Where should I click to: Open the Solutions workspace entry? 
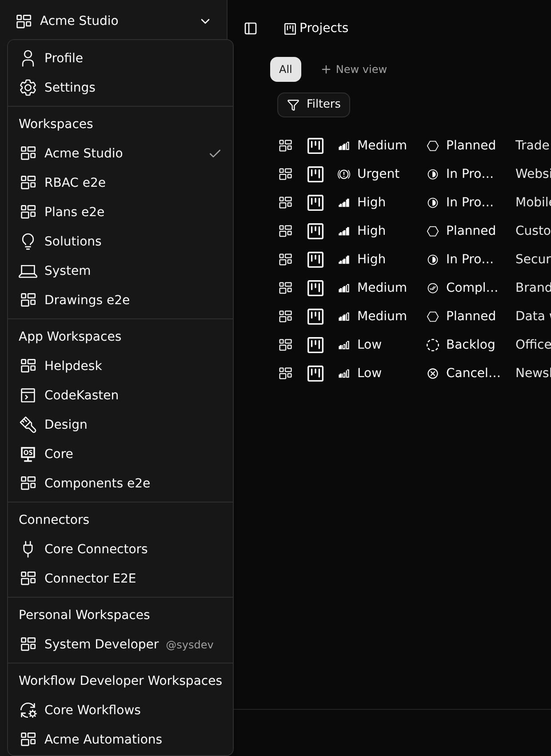[120, 241]
